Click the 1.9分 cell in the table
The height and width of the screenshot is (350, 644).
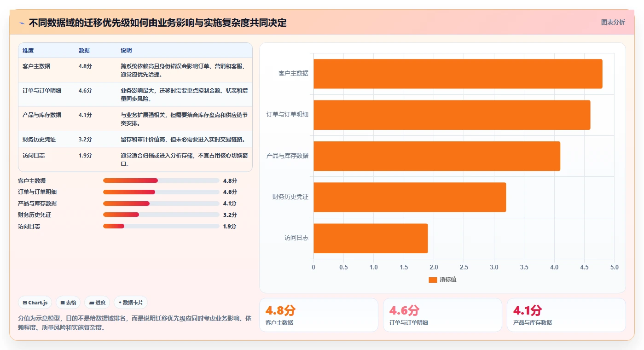click(85, 156)
